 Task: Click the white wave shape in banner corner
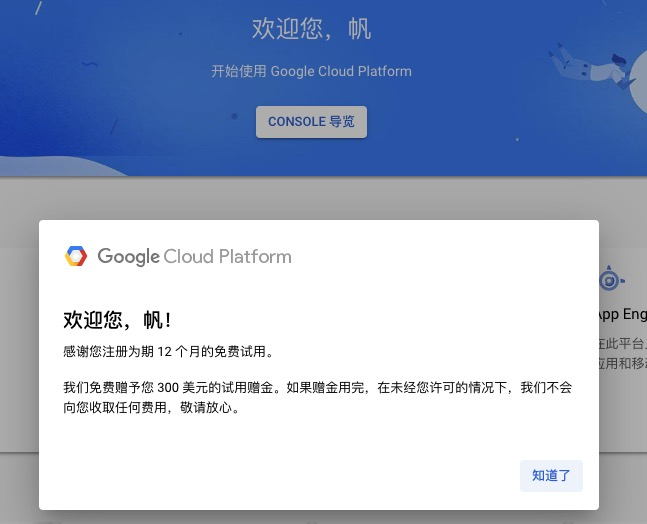636,85
